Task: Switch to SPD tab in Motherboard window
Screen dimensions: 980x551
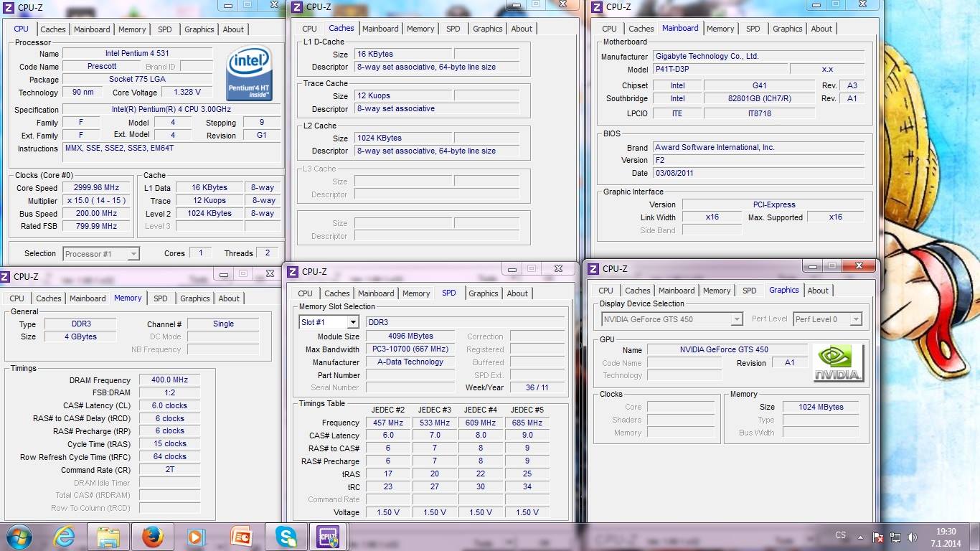Action: [753, 29]
